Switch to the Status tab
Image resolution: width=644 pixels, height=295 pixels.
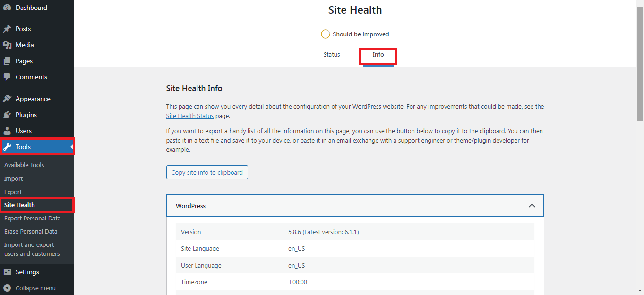coord(332,55)
